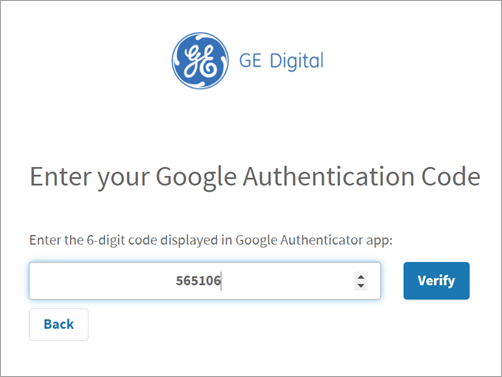Decrease code with the down stepper arrow

click(x=361, y=285)
